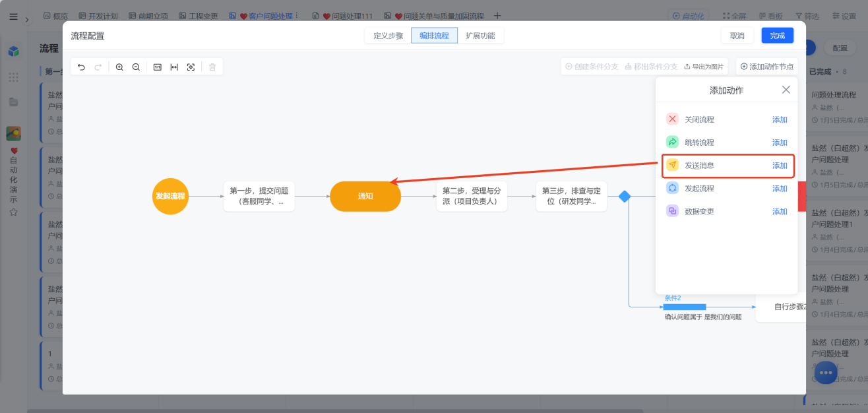Screen dimensions: 868x413
Task: Open the folder icon in sidebar
Action: tap(13, 102)
